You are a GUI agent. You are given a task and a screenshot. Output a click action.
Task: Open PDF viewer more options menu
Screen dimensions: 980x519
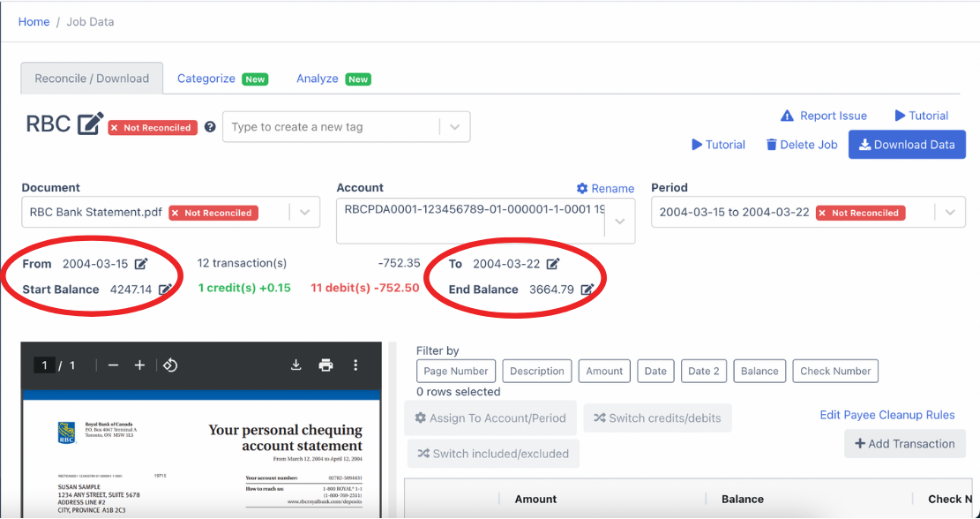pos(355,365)
